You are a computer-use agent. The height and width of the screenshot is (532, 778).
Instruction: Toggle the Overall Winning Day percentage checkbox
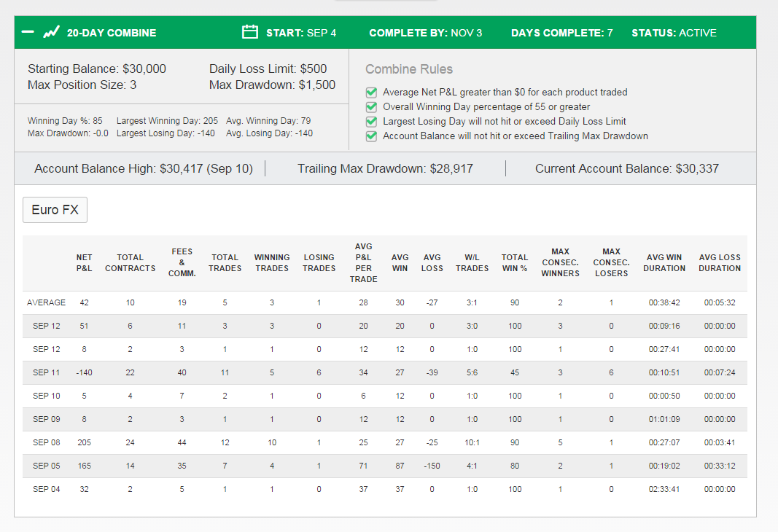click(371, 107)
